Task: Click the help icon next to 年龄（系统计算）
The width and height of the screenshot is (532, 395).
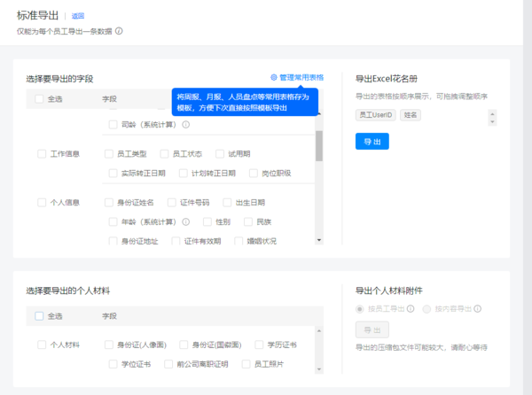Action: (x=186, y=221)
